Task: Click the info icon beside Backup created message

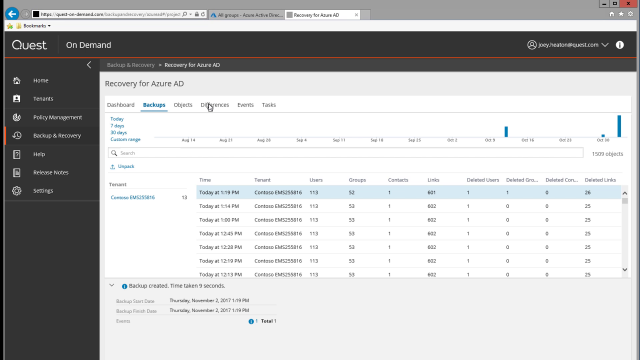Action: pos(124,286)
